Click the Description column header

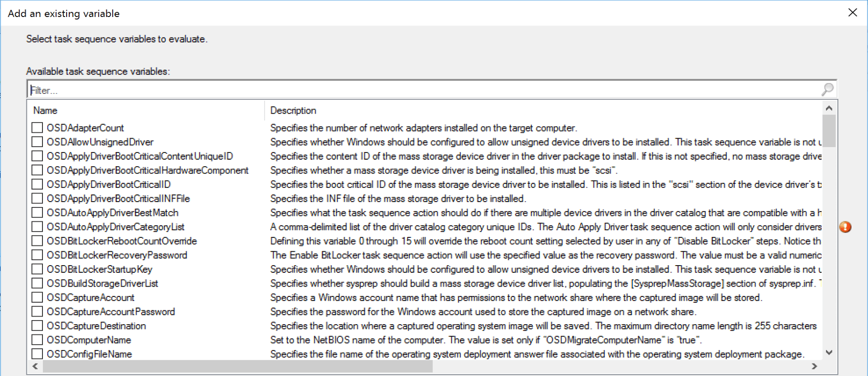293,110
